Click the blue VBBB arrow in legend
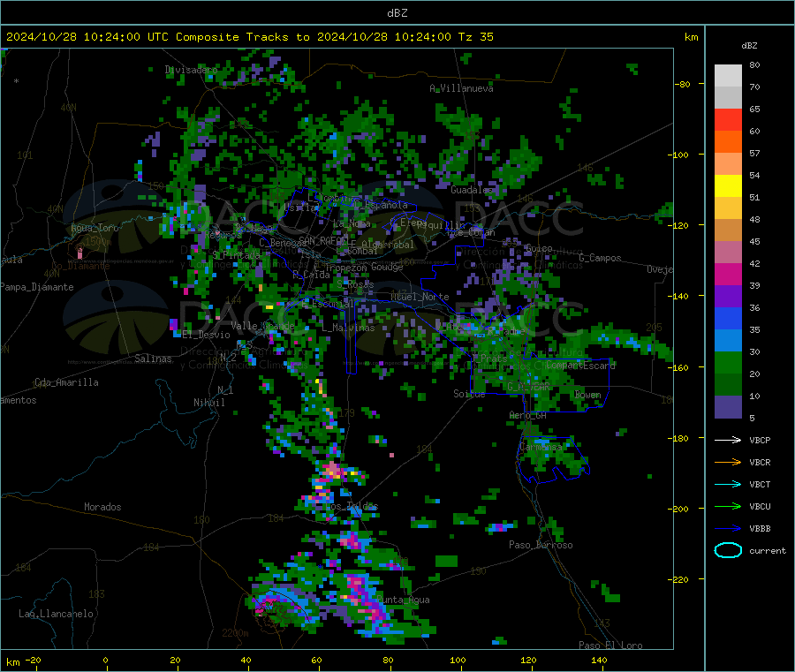Image resolution: width=795 pixels, height=672 pixels. (x=728, y=529)
